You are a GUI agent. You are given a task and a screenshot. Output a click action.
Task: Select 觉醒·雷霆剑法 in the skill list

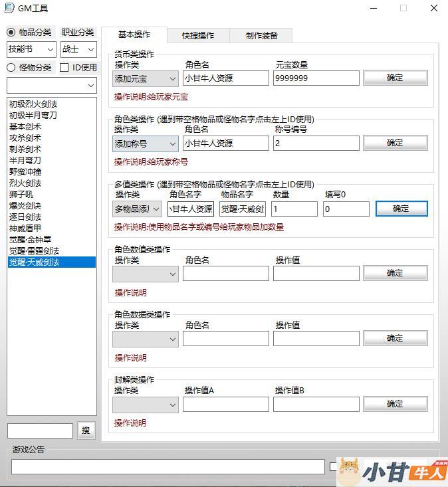pyautogui.click(x=34, y=250)
